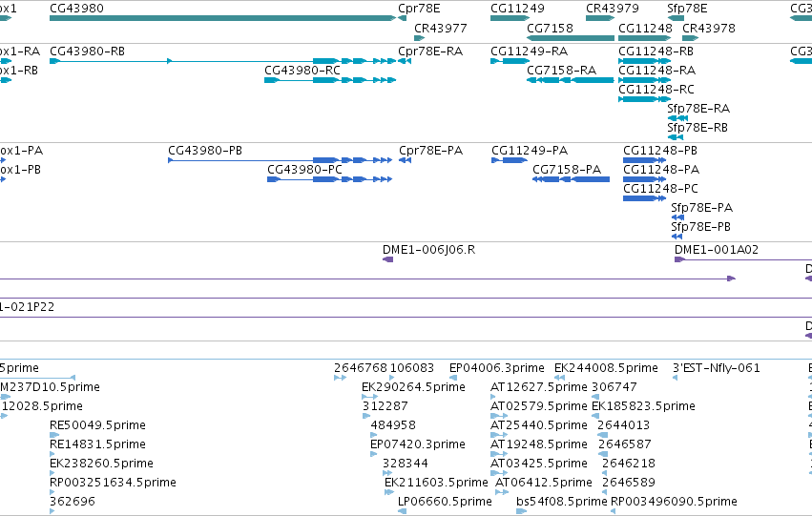Click the 312287 EST label

[385, 406]
